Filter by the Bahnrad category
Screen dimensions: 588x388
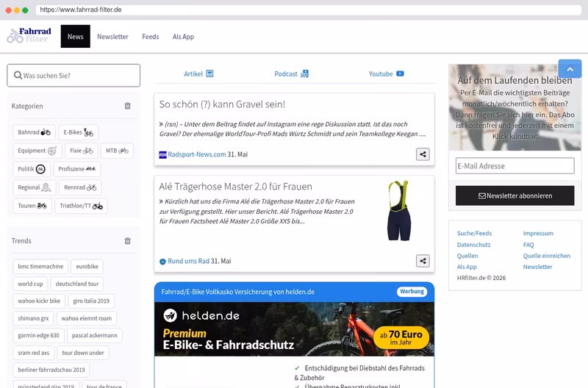pyautogui.click(x=34, y=132)
